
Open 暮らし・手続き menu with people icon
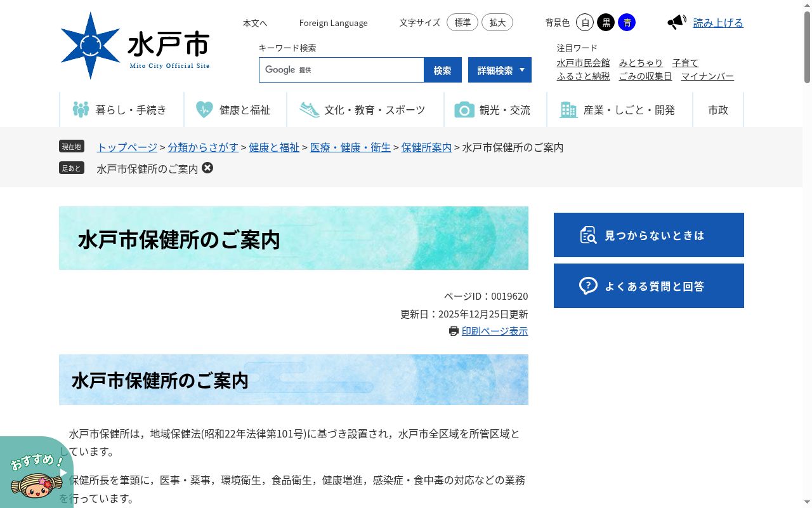(121, 110)
